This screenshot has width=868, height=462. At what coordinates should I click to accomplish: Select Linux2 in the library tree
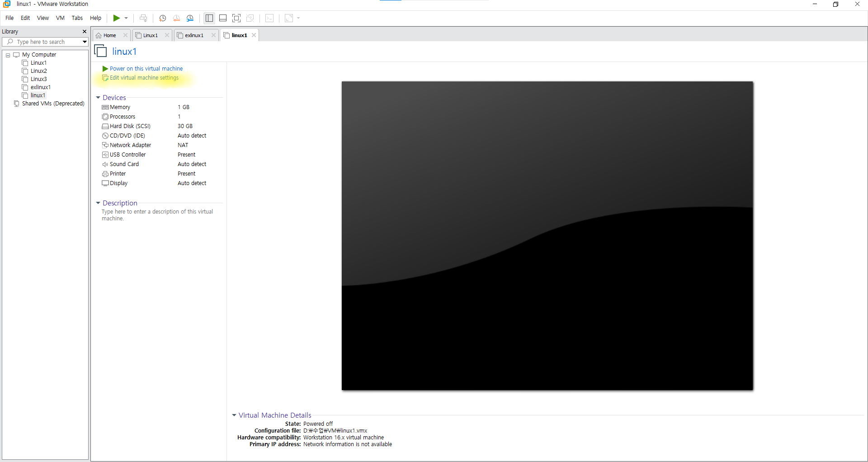(x=38, y=71)
